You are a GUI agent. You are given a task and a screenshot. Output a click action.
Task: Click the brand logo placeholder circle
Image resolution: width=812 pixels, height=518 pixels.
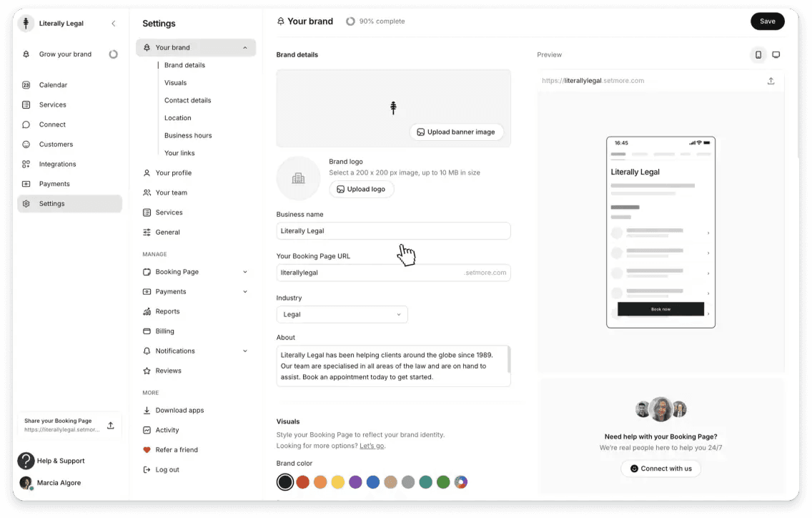point(298,178)
